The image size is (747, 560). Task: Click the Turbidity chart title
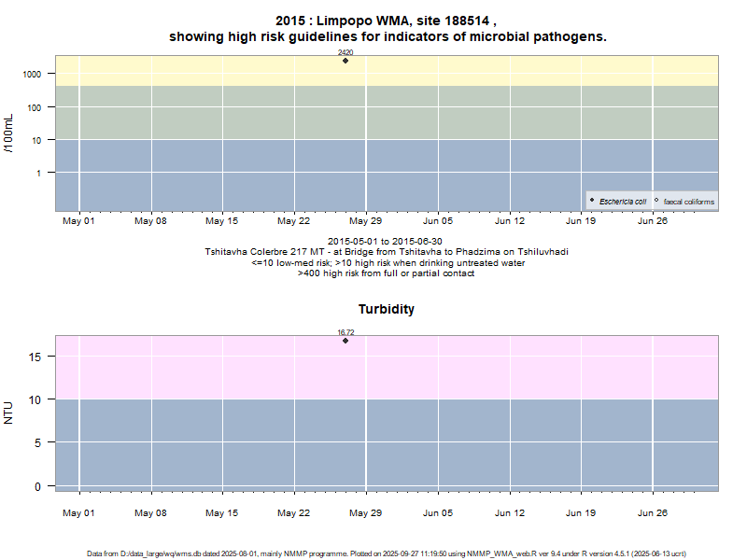pyautogui.click(x=386, y=309)
